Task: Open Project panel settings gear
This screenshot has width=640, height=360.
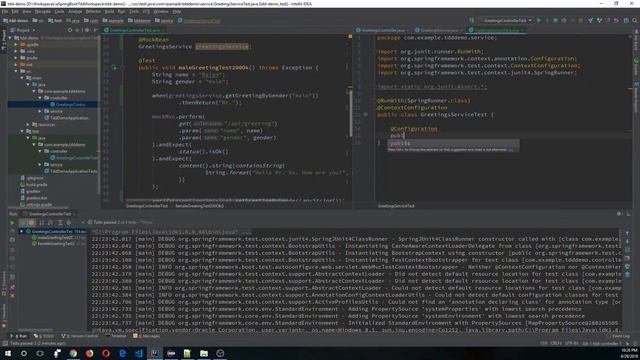Action: tap(86, 30)
